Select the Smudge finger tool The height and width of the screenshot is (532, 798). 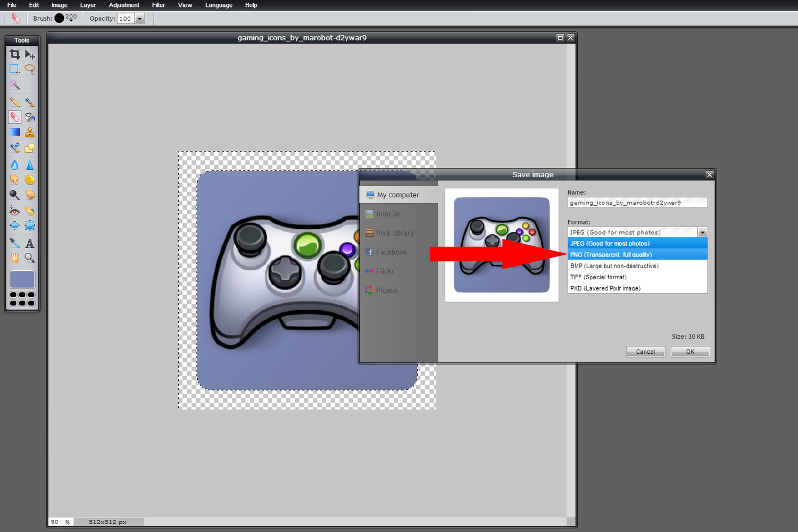[14, 180]
